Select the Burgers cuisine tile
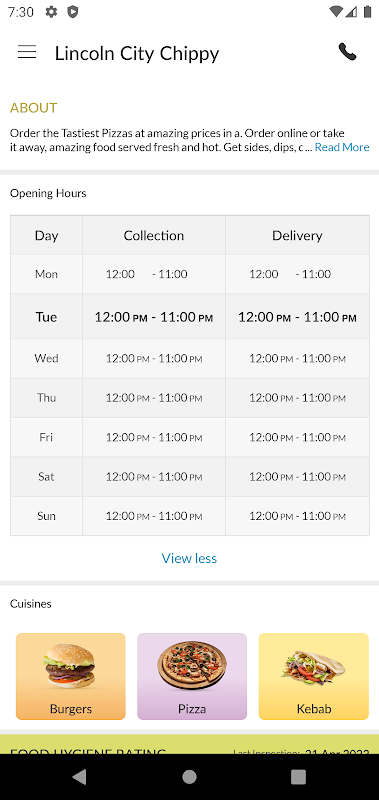 (x=71, y=676)
